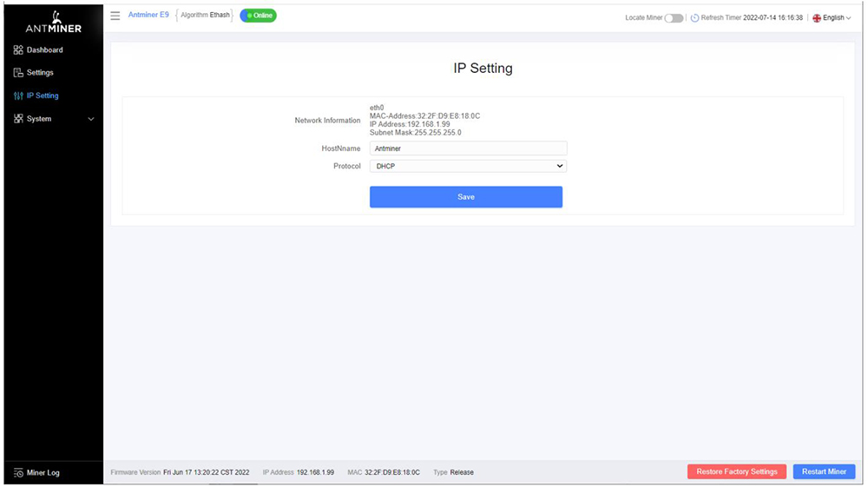The image size is (868, 487).
Task: Click the hamburger menu icon
Action: click(x=115, y=16)
